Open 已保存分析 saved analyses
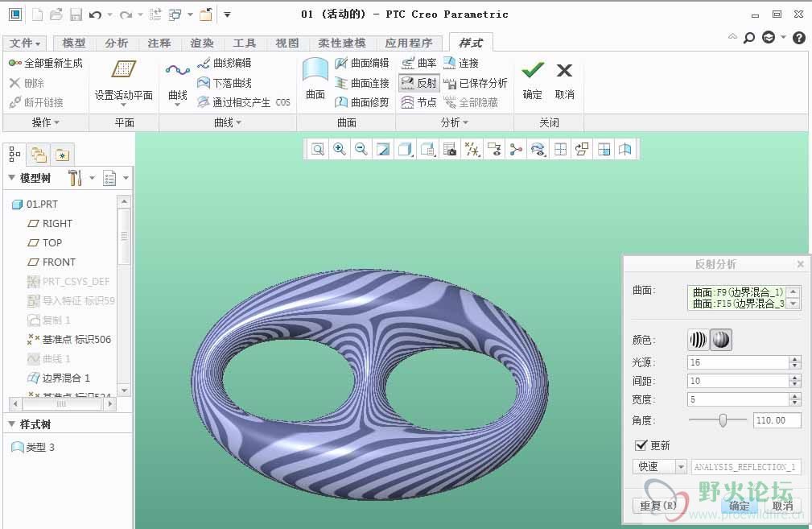 pos(476,83)
